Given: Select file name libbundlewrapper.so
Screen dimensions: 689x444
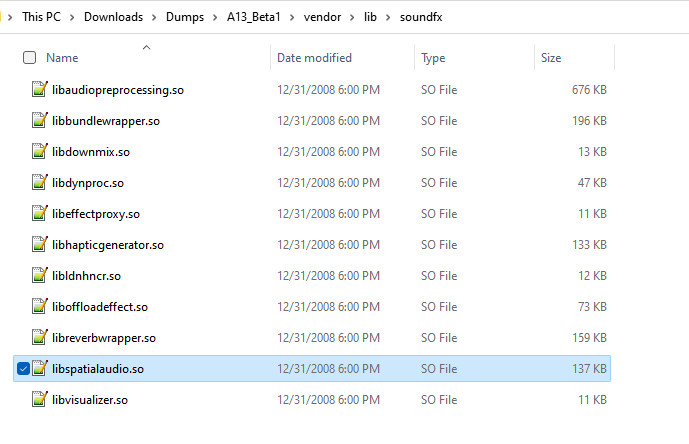Looking at the screenshot, I should pos(106,121).
